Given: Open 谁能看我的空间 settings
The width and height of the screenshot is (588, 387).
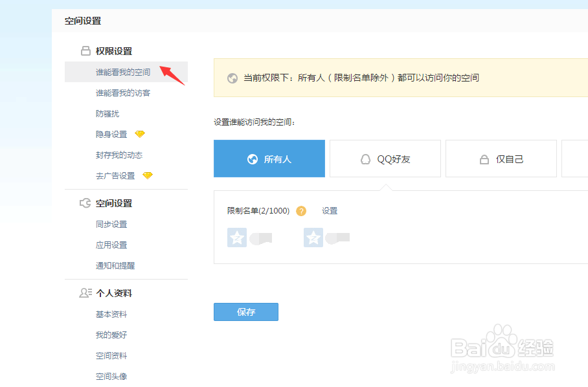Looking at the screenshot, I should pyautogui.click(x=126, y=72).
